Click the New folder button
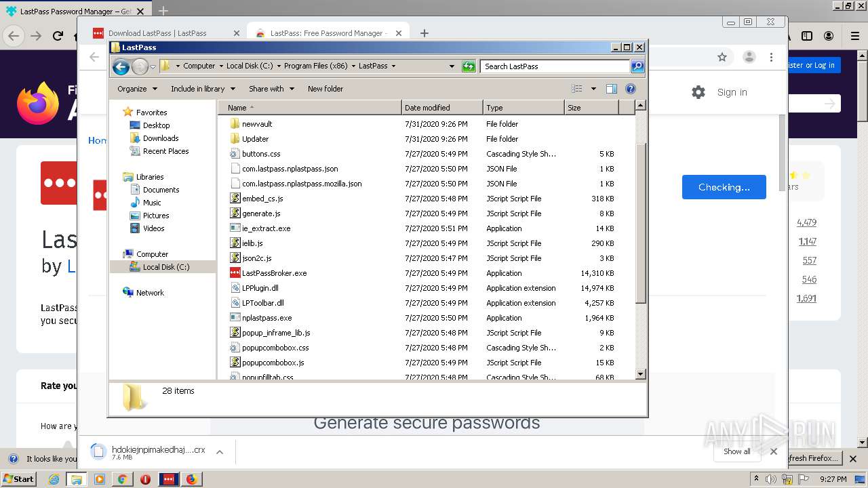 (325, 89)
